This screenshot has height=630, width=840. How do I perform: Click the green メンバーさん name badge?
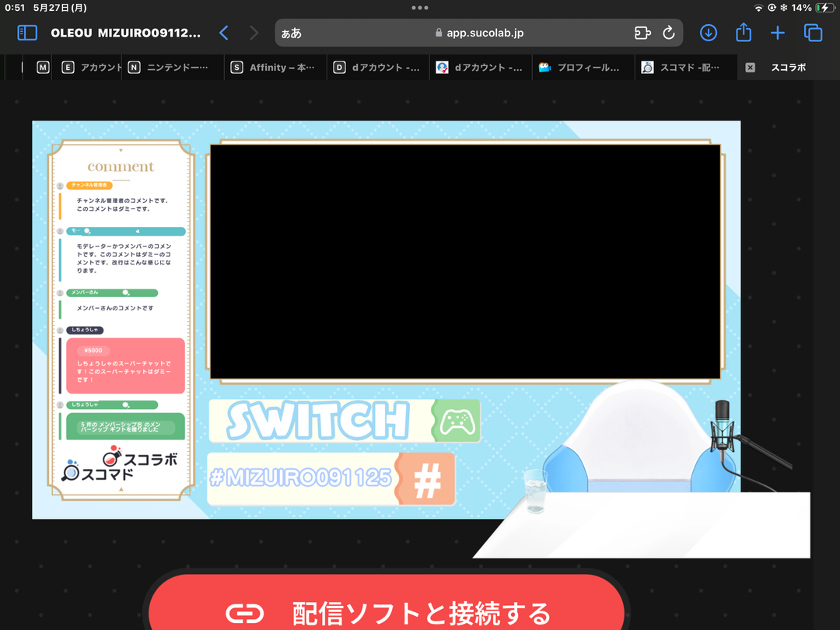(x=112, y=293)
